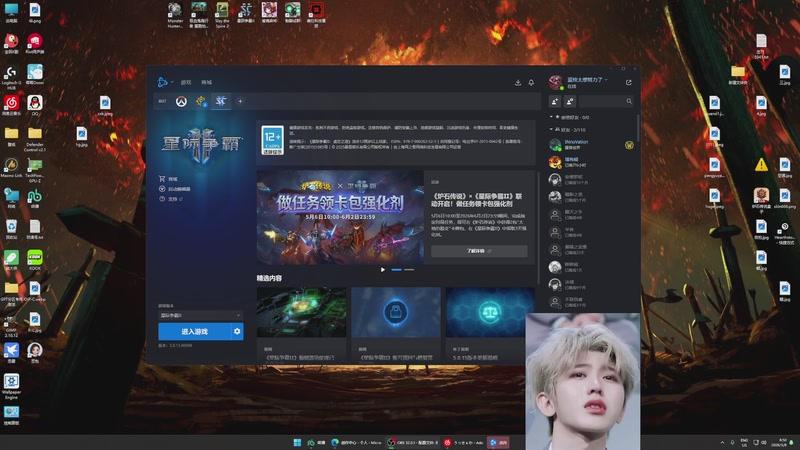Viewport: 800px width, 450px height.
Task: Open the game settings gear beside 进入游戏
Action: point(237,332)
